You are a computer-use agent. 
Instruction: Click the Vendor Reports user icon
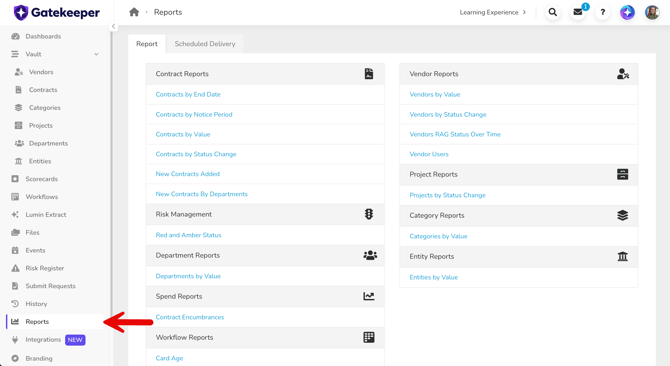coord(623,74)
